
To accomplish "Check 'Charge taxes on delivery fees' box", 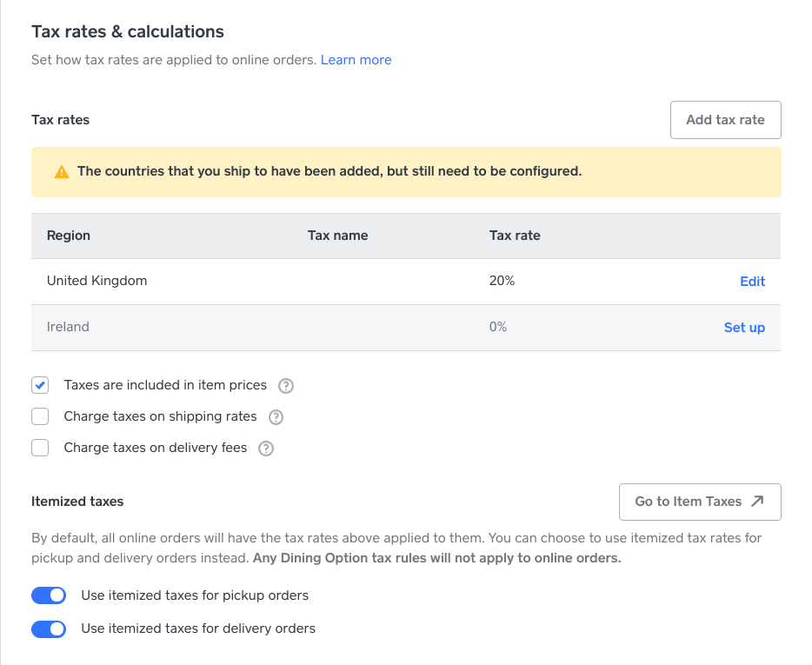I will point(40,448).
